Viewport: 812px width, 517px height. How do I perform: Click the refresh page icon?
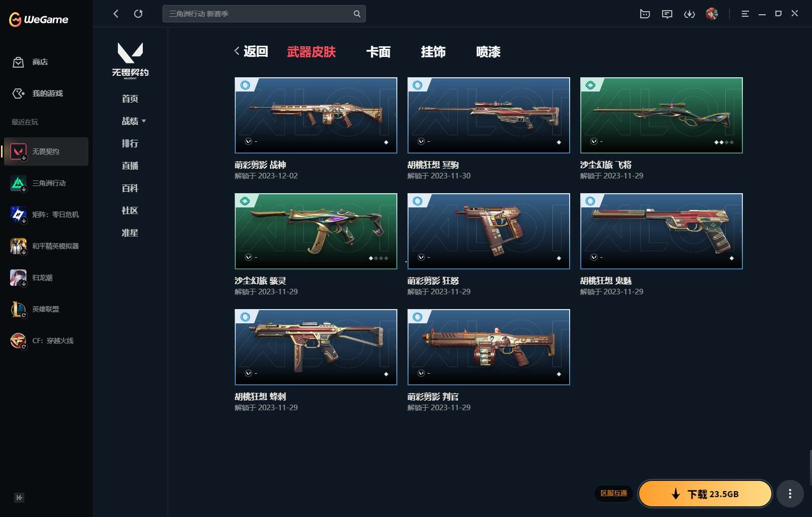coord(138,14)
